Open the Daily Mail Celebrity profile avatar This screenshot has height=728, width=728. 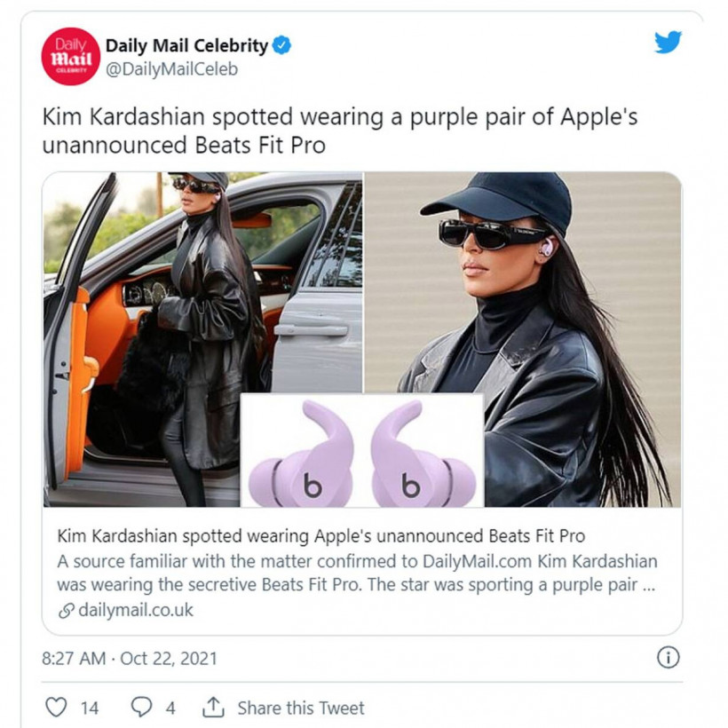tap(70, 56)
